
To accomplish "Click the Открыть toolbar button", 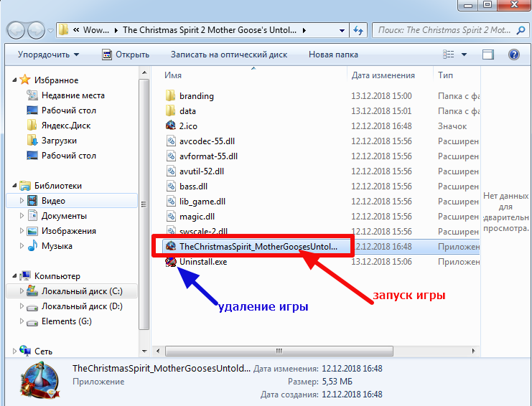I will 126,55.
